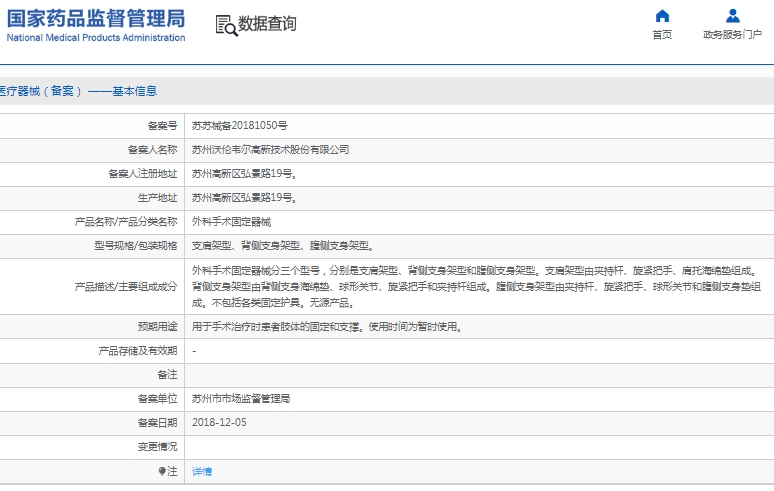Image resolution: width=774 pixels, height=491 pixels.
Task: Select the 产品存储及有效期 label
Action: 138,351
